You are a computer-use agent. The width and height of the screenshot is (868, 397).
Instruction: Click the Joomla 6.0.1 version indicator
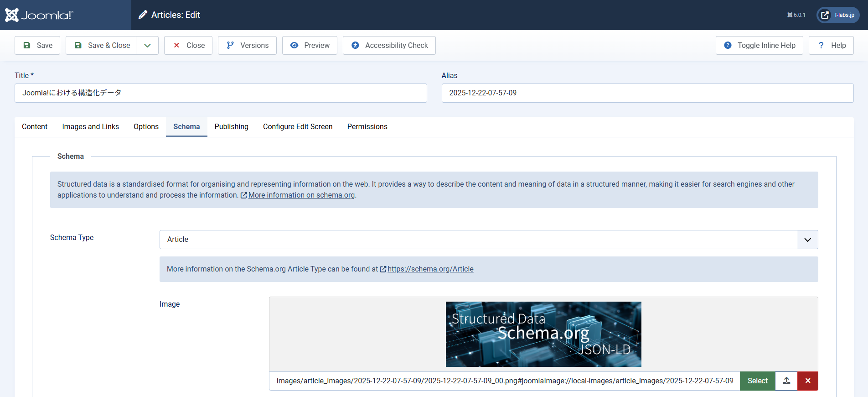796,15
